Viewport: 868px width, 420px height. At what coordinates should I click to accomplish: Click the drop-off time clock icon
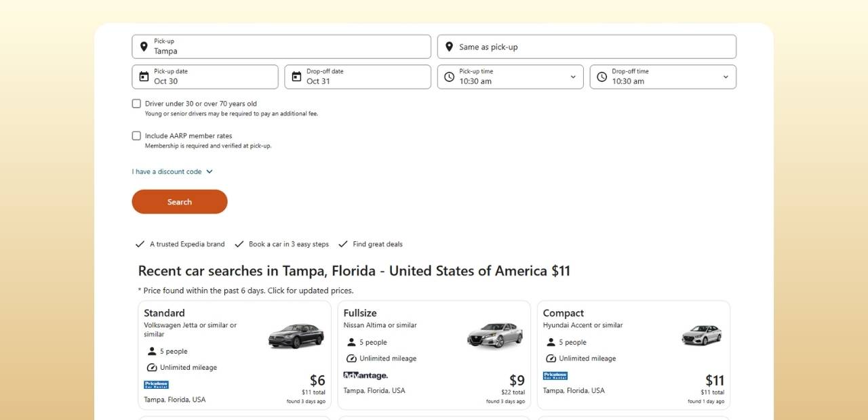point(601,77)
